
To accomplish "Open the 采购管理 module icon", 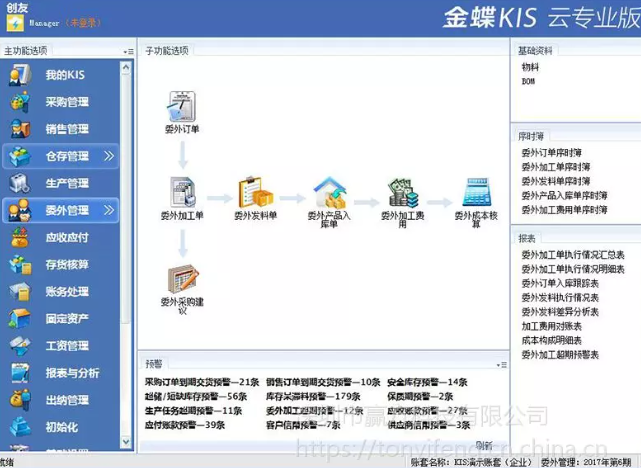I will [x=20, y=102].
